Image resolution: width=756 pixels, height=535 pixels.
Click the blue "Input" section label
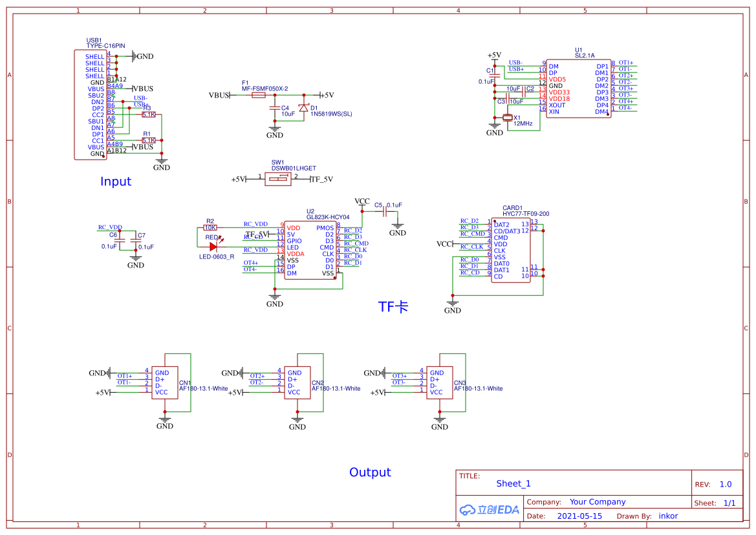coord(116,182)
